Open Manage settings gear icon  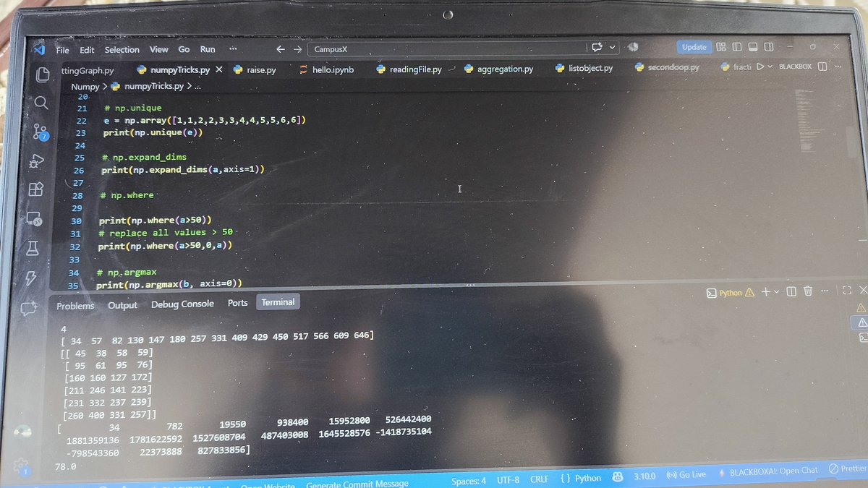click(x=21, y=466)
